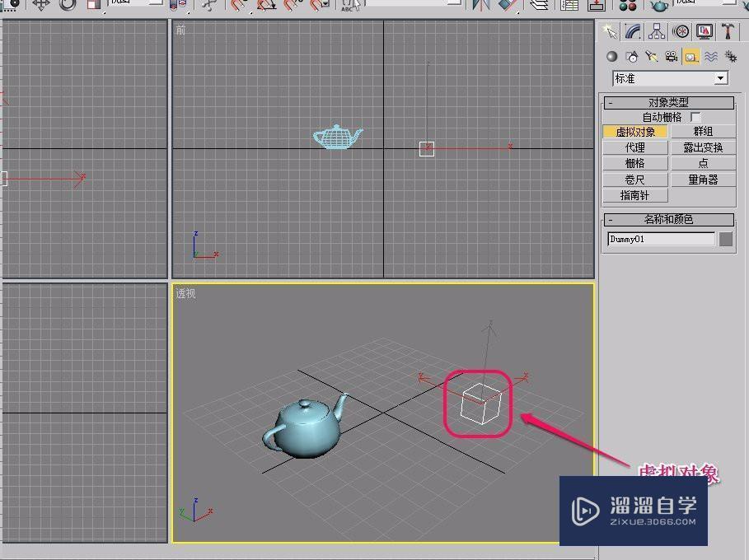Select the wireframe teapot in front viewport
The width and height of the screenshot is (749, 560).
tap(337, 137)
